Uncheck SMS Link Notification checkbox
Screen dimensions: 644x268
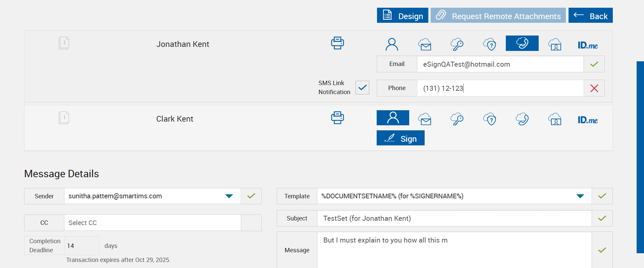tap(362, 88)
